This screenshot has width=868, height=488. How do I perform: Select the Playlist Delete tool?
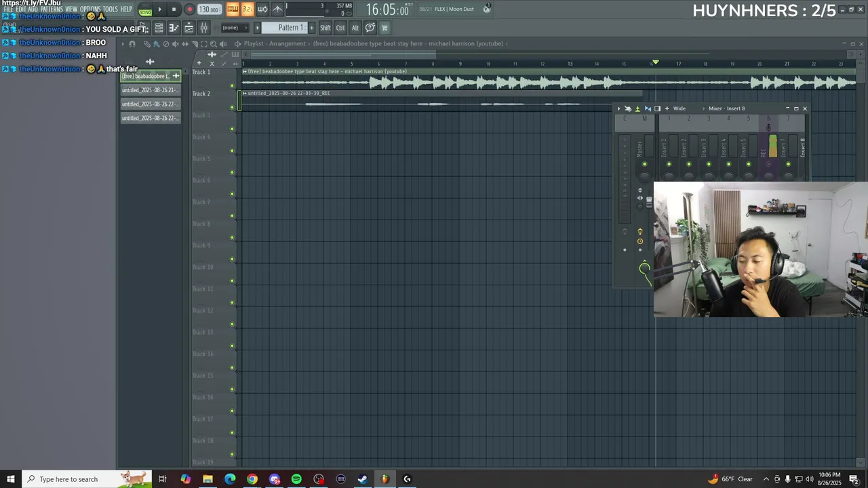[x=165, y=43]
